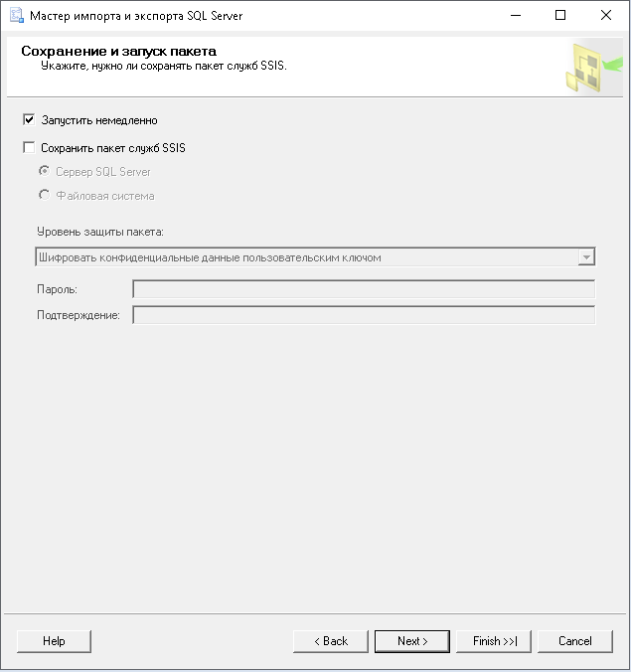Cancel the wizard with the Cancel button

575,641
